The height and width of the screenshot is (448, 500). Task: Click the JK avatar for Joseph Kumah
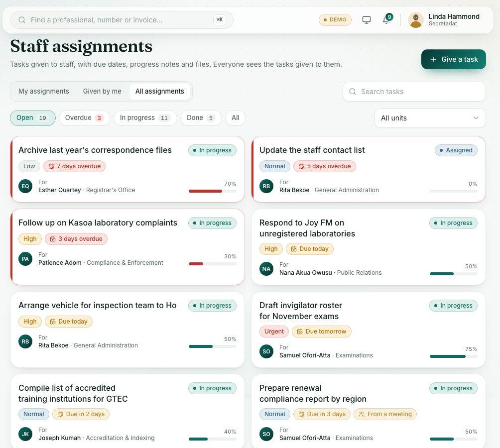tap(25, 434)
